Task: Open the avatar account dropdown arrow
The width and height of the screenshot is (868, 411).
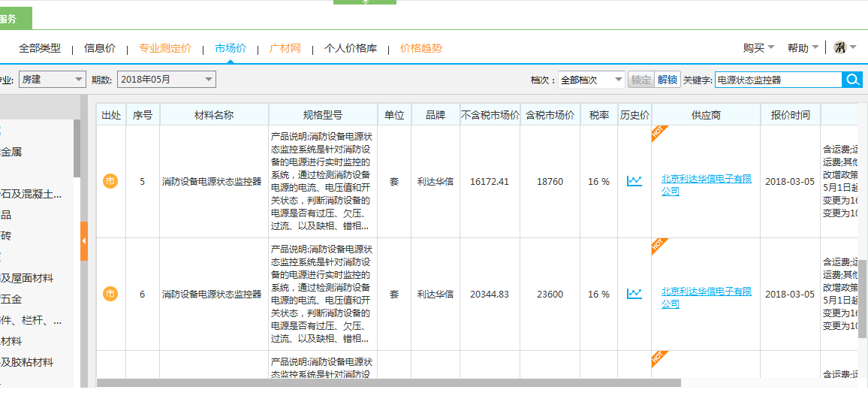Action: click(852, 47)
